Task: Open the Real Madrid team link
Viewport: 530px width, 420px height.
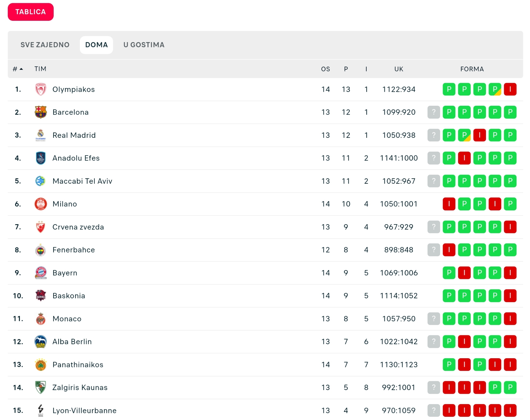Action: pos(74,135)
